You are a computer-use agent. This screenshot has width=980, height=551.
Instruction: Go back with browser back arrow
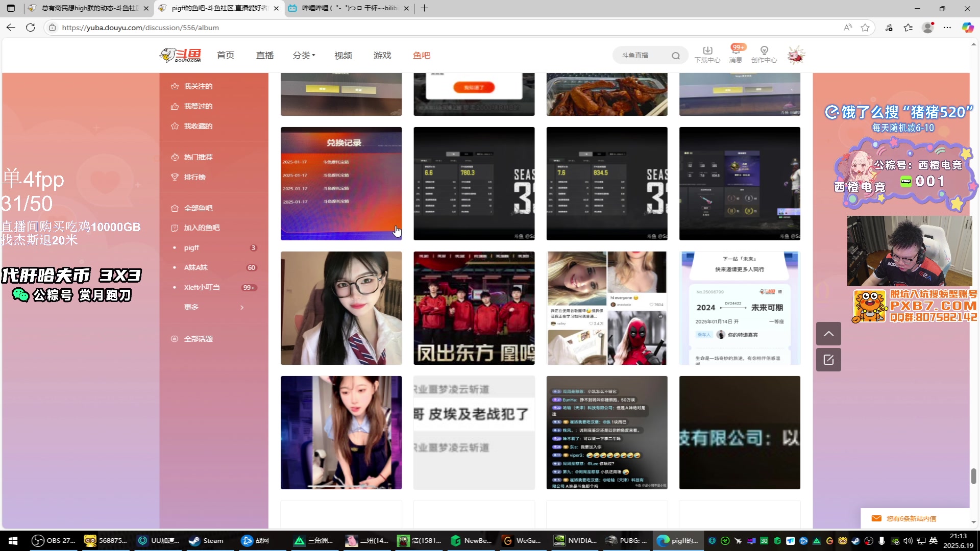coord(11,28)
